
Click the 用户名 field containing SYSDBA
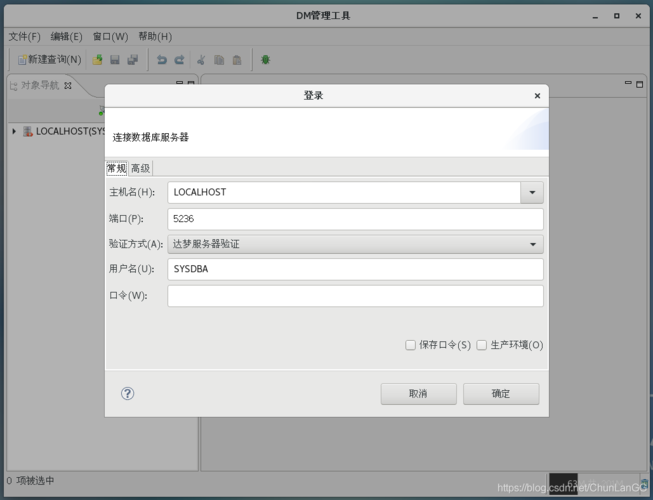click(355, 269)
